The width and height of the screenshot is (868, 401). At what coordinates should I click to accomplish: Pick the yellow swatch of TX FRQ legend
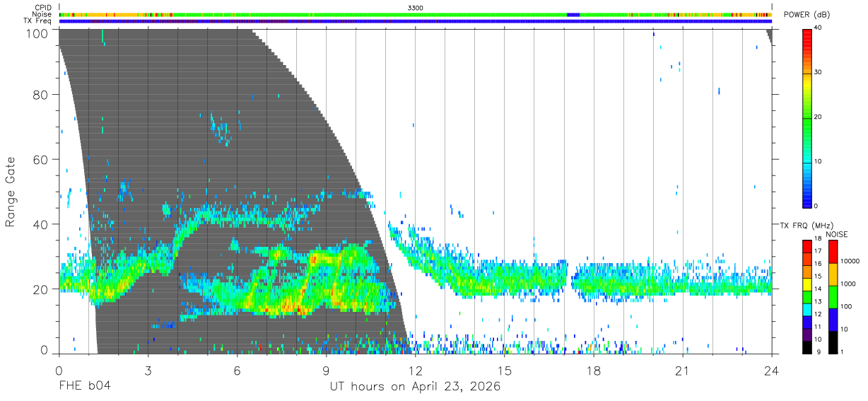(x=807, y=284)
